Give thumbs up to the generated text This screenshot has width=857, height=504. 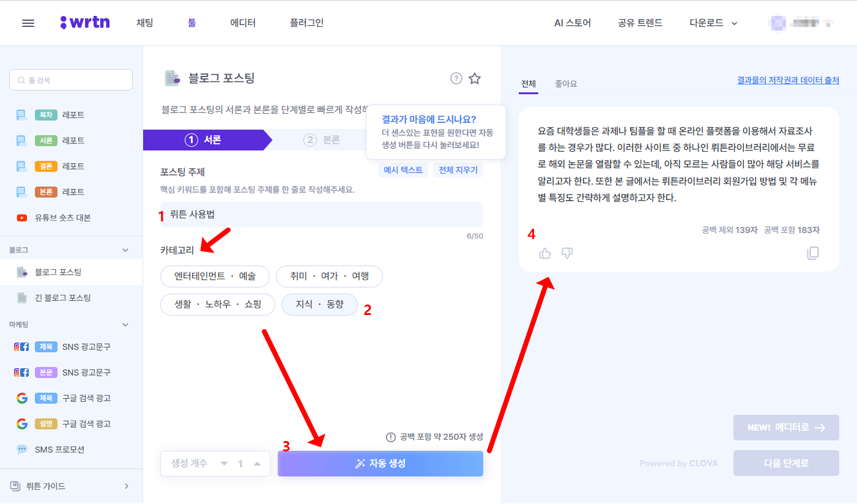tap(544, 253)
